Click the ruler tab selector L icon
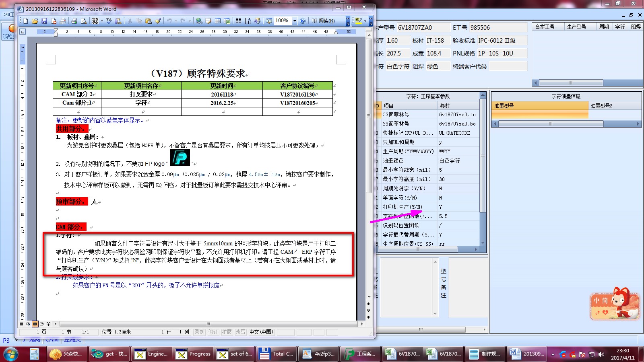Image resolution: width=644 pixels, height=362 pixels. pos(23,31)
